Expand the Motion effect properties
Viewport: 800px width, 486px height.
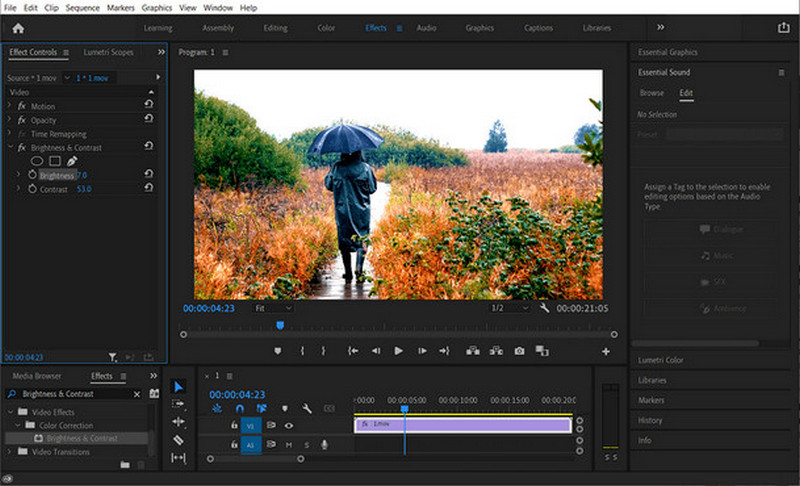pos(9,106)
